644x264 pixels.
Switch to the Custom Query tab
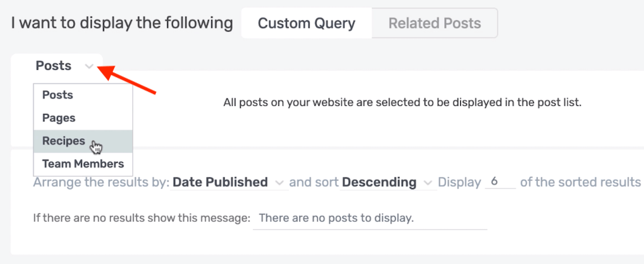click(x=307, y=23)
